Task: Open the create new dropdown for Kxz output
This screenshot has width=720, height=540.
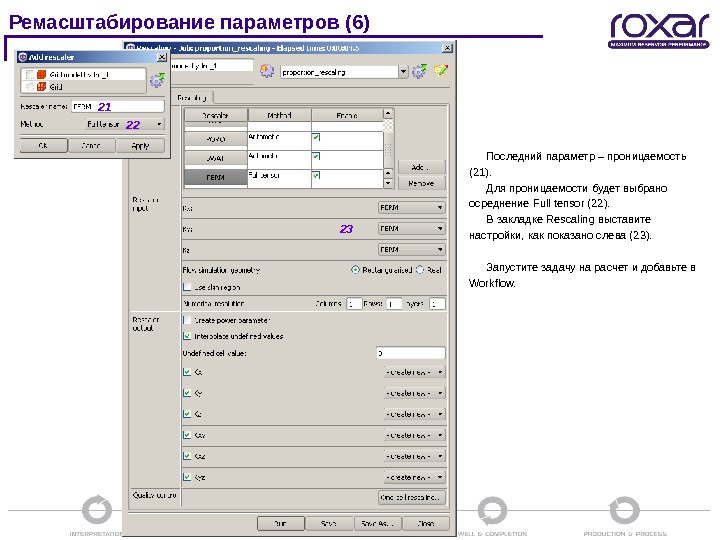Action: [x=415, y=456]
